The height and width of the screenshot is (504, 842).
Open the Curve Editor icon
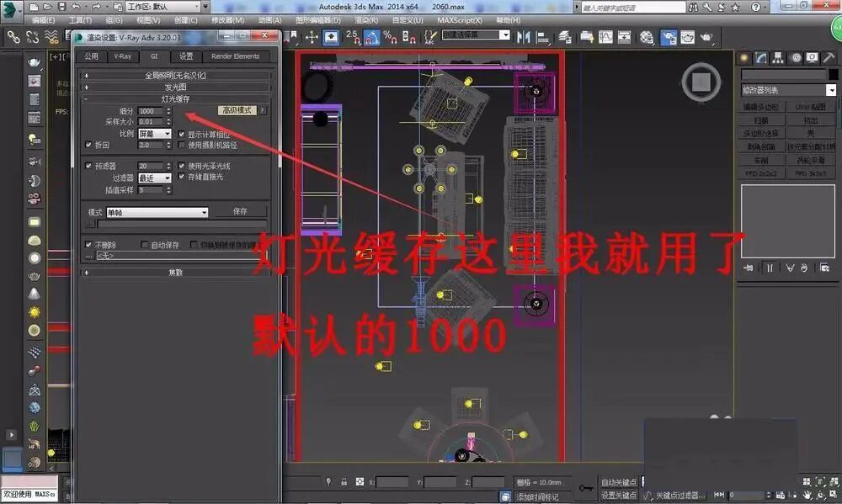[605, 37]
